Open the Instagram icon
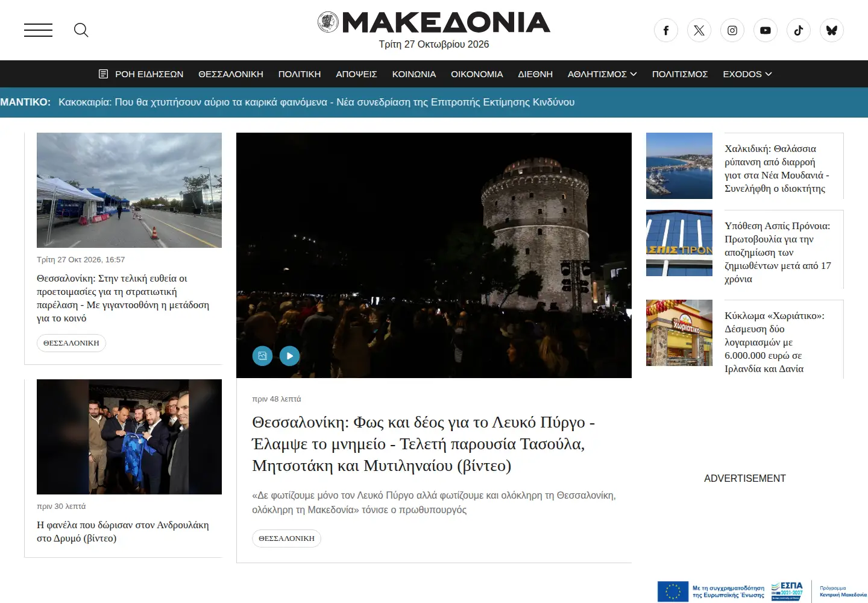The image size is (868, 603). 732,30
